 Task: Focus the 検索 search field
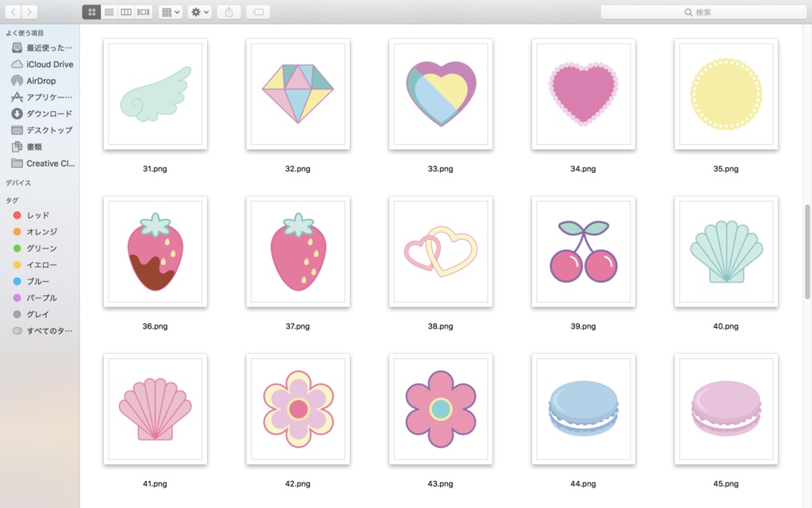click(703, 12)
